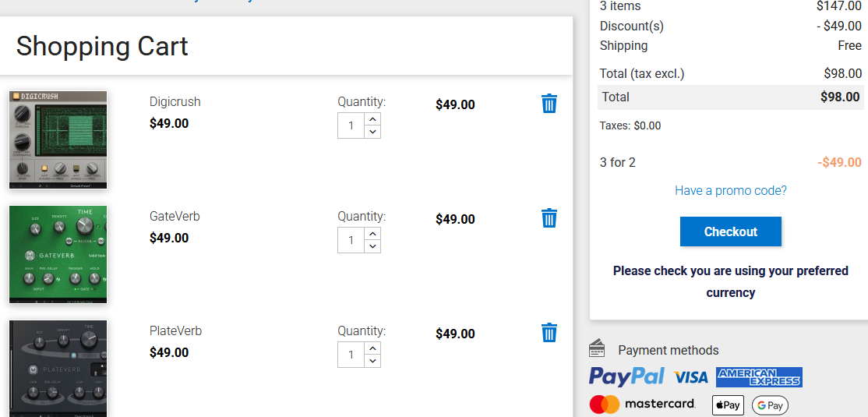This screenshot has width=868, height=417.
Task: Decrease Digicrush quantity with down arrow
Action: (x=372, y=132)
